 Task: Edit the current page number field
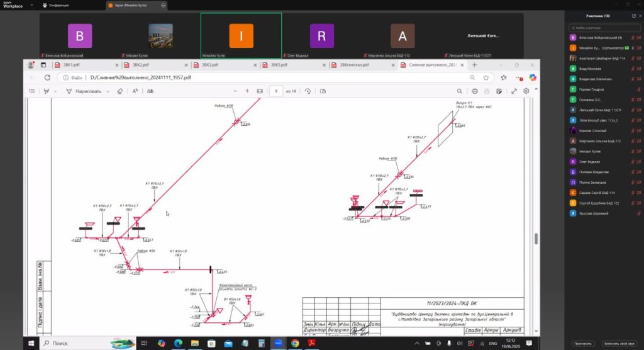(276, 91)
